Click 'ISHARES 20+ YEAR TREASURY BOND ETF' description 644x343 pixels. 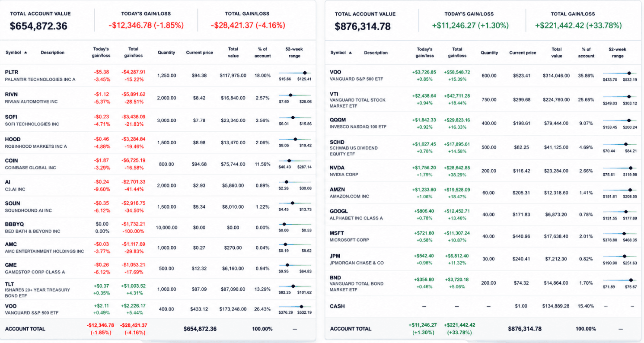click(x=38, y=292)
